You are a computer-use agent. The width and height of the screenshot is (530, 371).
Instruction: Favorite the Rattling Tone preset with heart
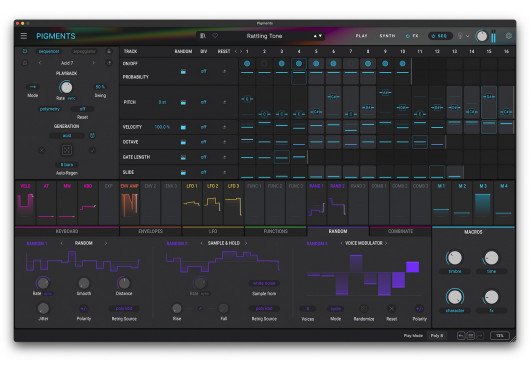215,36
